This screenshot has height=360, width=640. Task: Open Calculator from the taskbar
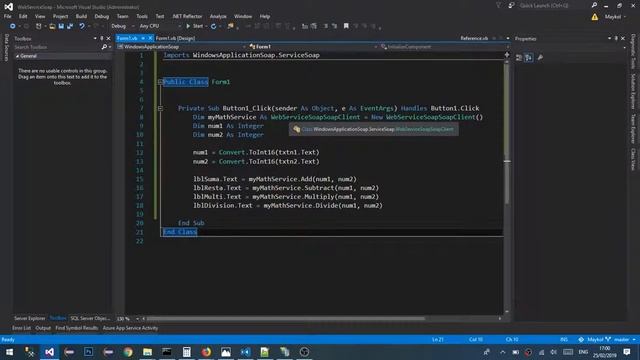(187, 352)
